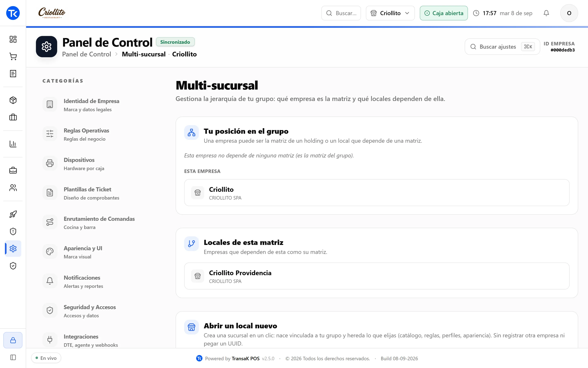Click the Build 08-09-2026 footer text
This screenshot has height=368, width=588.
399,358
